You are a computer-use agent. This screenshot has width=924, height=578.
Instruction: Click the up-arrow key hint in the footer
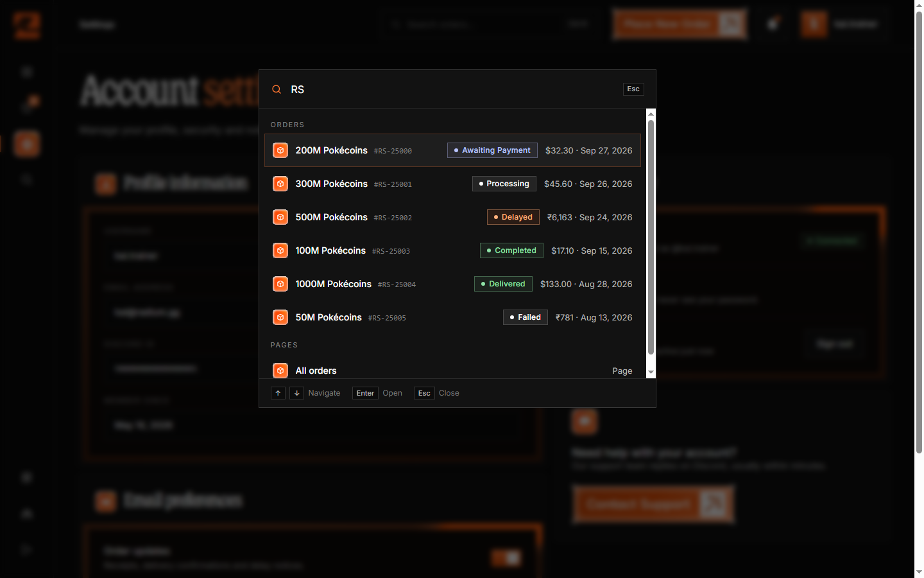(278, 393)
